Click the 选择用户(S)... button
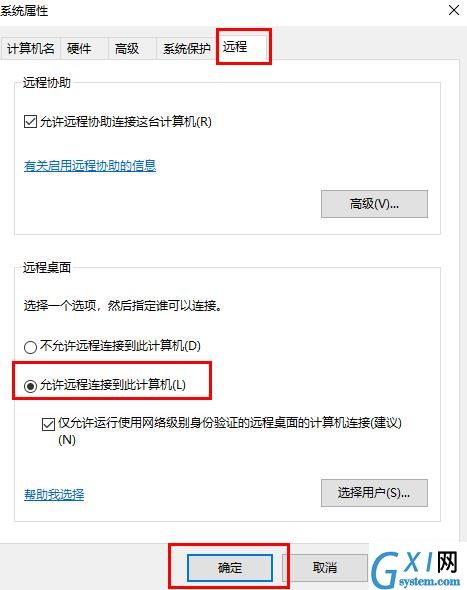Screen dimensions: 467x590 374,493
